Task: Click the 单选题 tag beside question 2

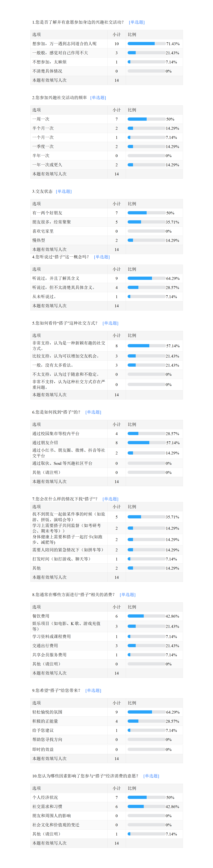Action: pos(98,98)
